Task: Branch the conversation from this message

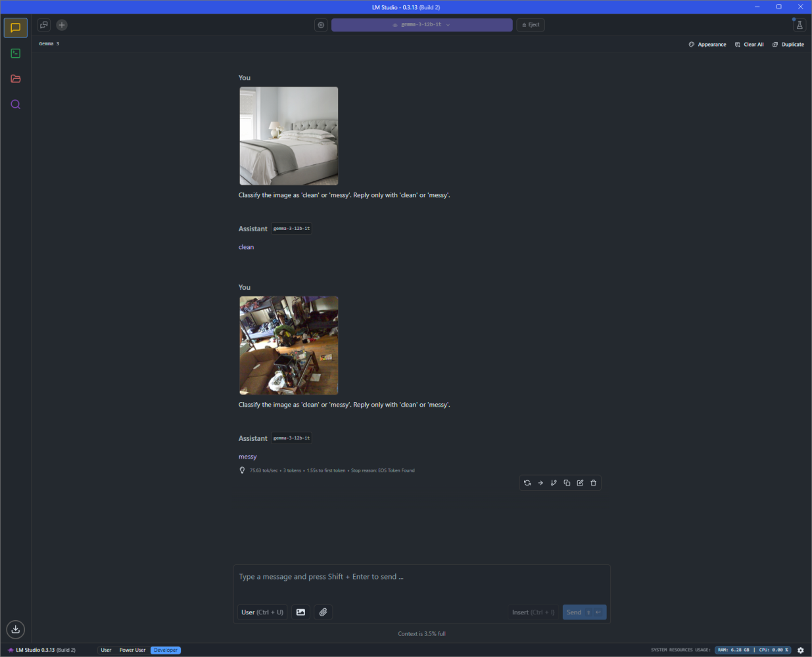Action: [554, 483]
